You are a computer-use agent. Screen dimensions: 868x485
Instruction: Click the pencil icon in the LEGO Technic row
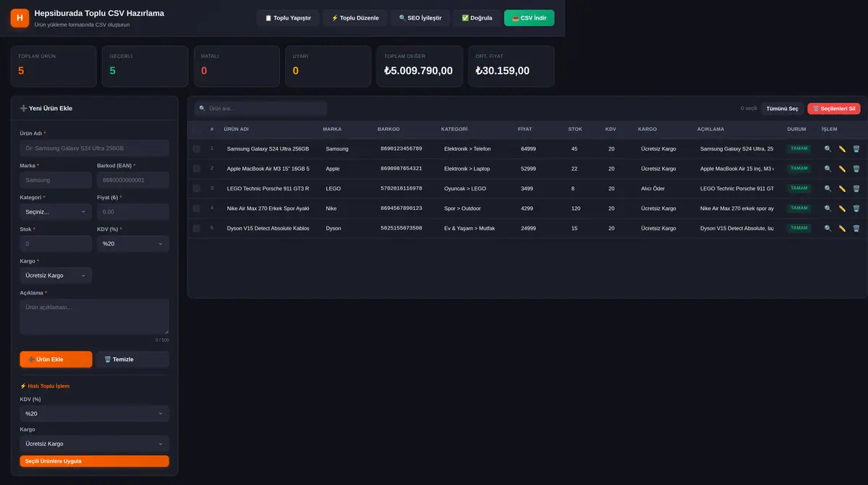point(842,188)
